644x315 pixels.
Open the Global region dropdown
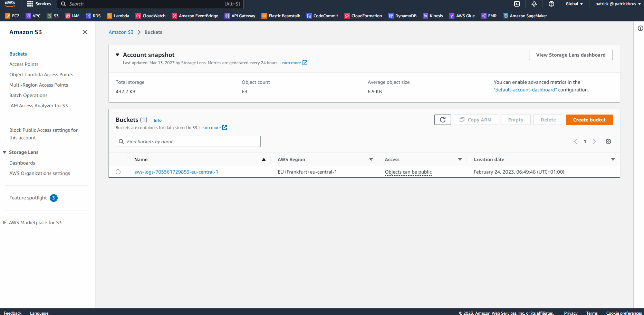[574, 4]
